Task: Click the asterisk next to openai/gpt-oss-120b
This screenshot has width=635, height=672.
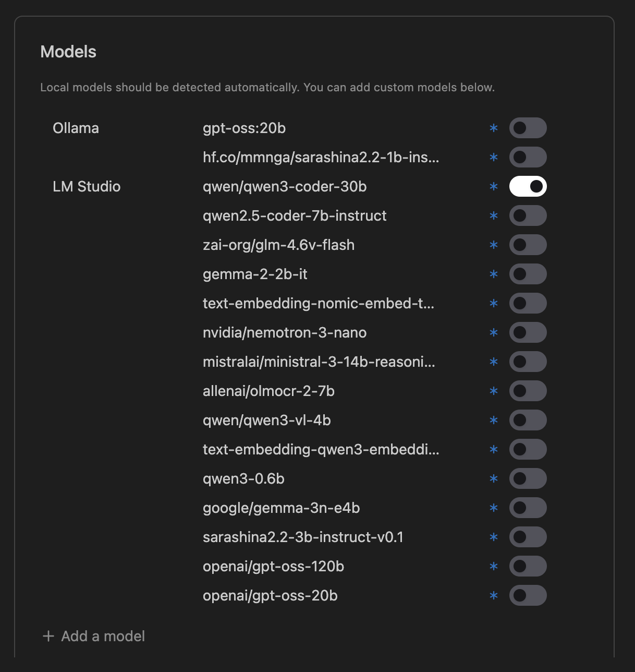Action: [493, 566]
